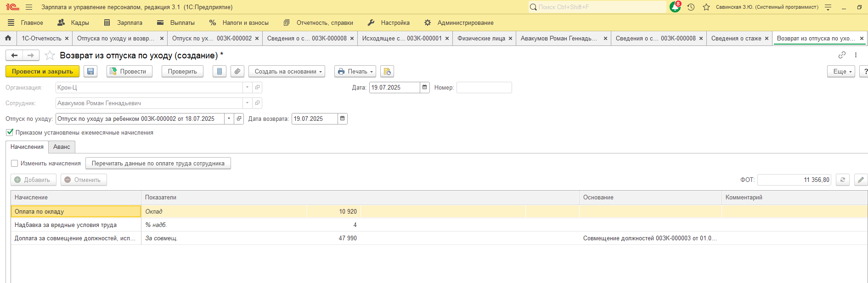Add document to favorites star
The width and height of the screenshot is (868, 283).
[x=50, y=56]
